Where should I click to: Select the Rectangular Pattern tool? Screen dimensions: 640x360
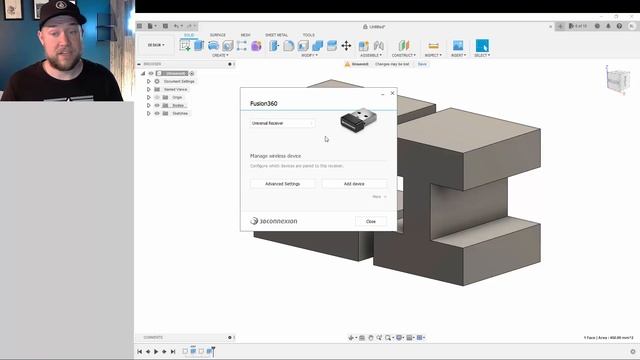pyautogui.click(x=242, y=46)
